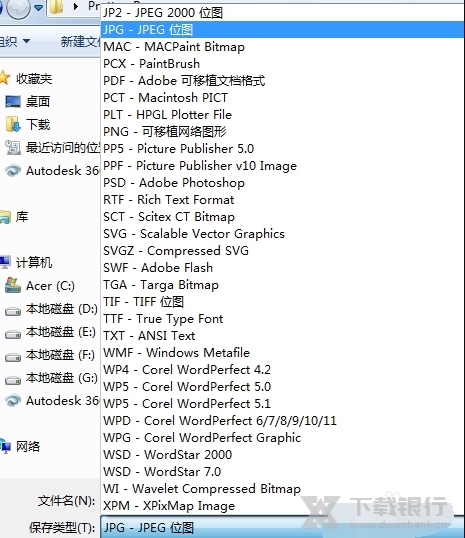This screenshot has height=538, width=465.
Task: Select PSD - Adobe Photoshop format
Action: click(x=282, y=183)
